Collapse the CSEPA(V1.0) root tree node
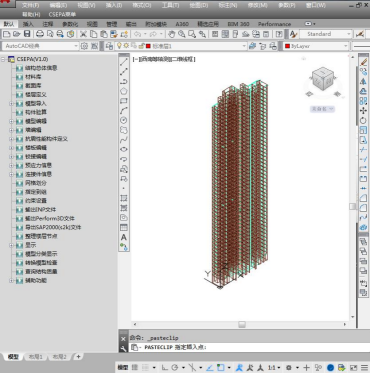The width and height of the screenshot is (370, 374). [x=3, y=59]
